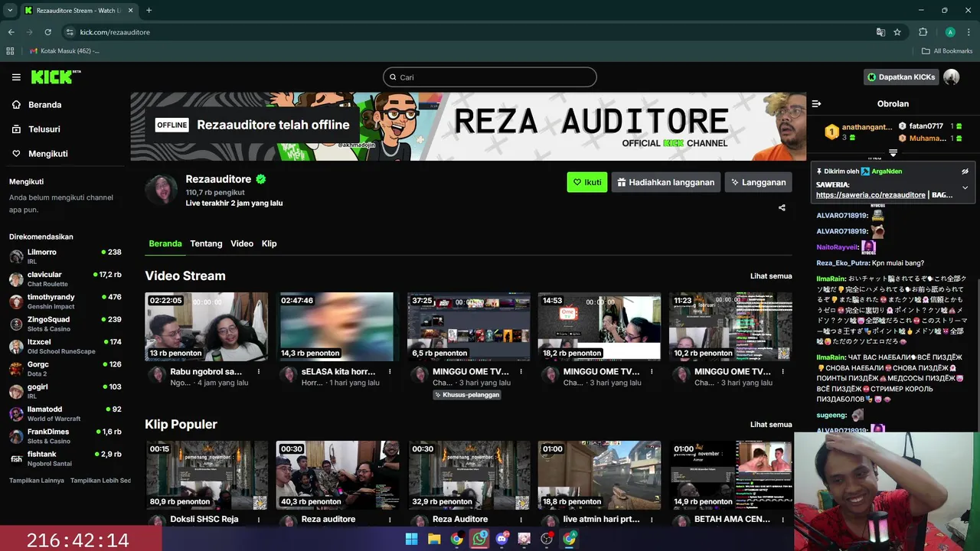Click the Cari search field
980x551 pixels.
coord(490,77)
